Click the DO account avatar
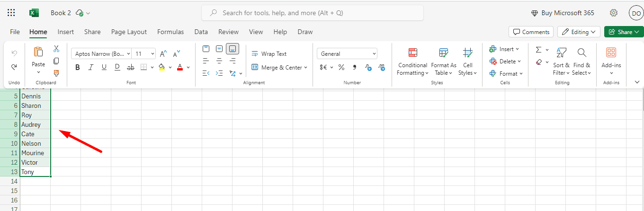Screen dimensions: 644x211 636,13
